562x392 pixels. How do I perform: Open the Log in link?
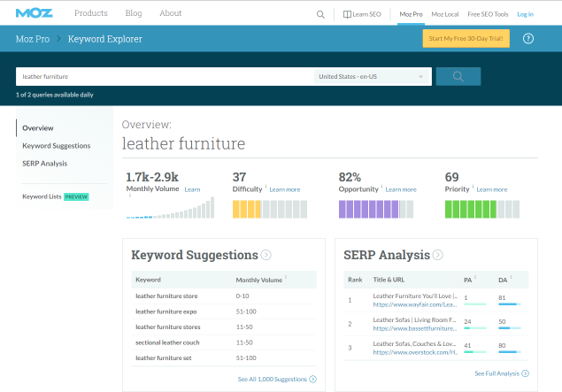[525, 14]
